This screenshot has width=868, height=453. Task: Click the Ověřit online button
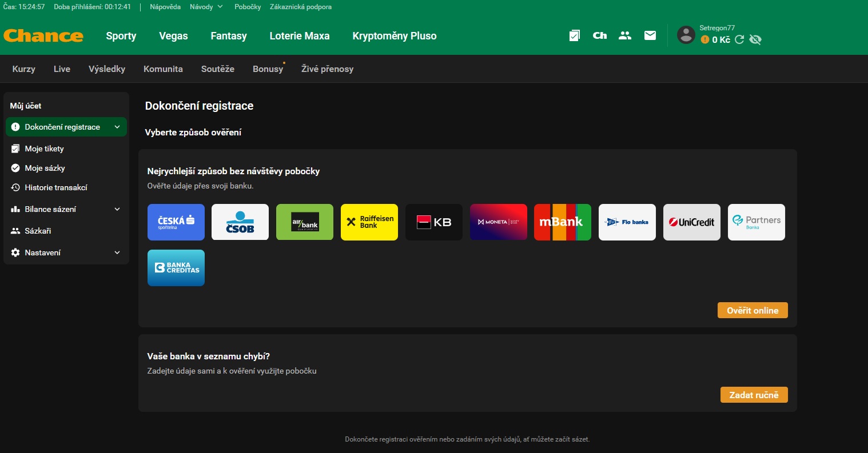pyautogui.click(x=752, y=310)
